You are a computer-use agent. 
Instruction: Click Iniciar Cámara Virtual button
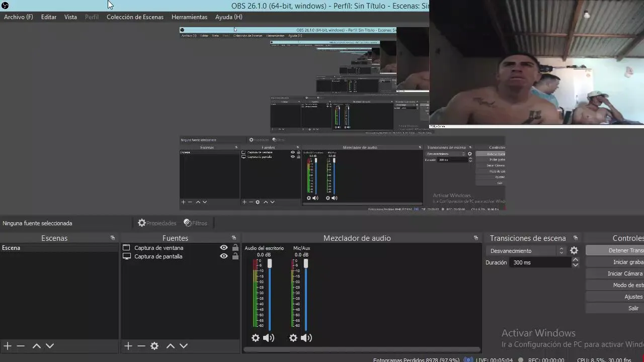click(x=615, y=274)
